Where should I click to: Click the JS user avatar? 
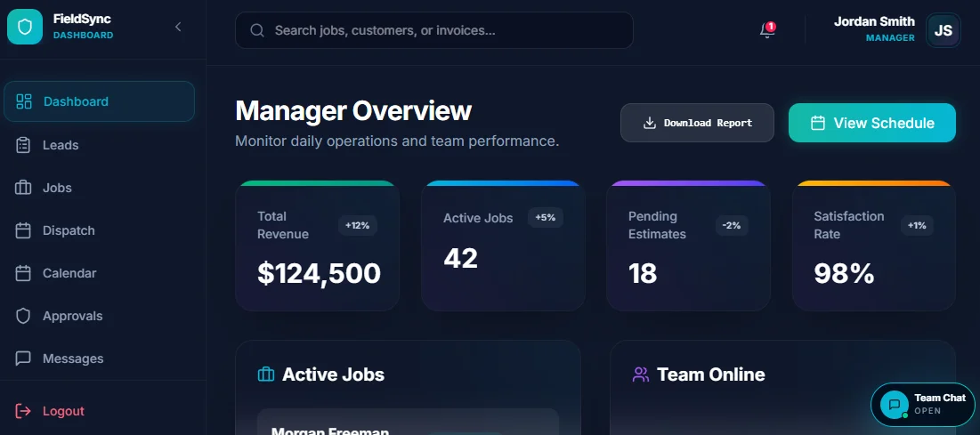tap(944, 30)
